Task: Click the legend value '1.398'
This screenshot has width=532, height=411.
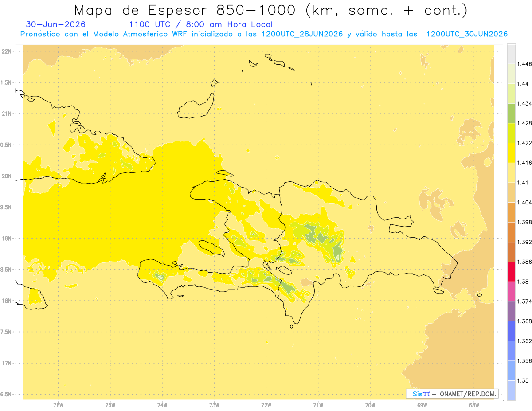Action: click(x=525, y=222)
